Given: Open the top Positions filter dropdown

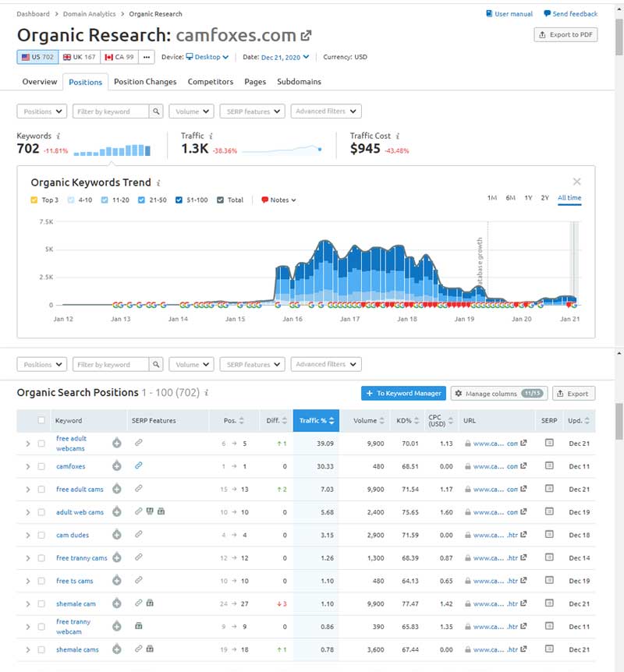Looking at the screenshot, I should click(42, 111).
